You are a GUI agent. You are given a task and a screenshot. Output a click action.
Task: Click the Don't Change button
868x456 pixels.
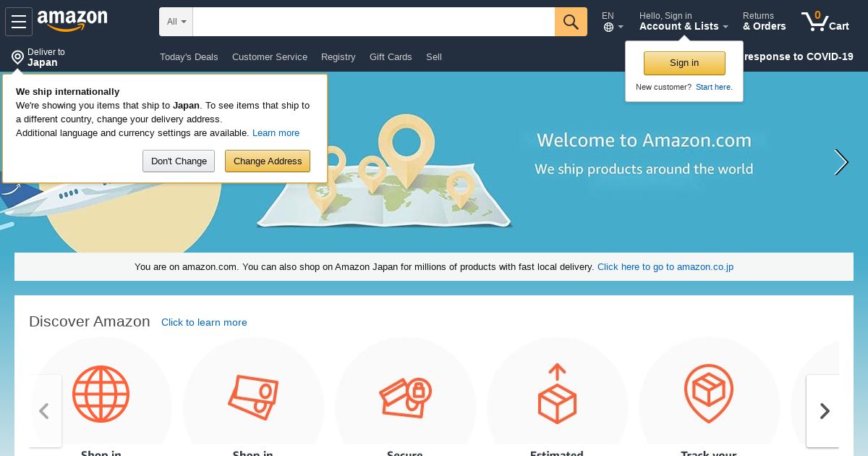179,161
